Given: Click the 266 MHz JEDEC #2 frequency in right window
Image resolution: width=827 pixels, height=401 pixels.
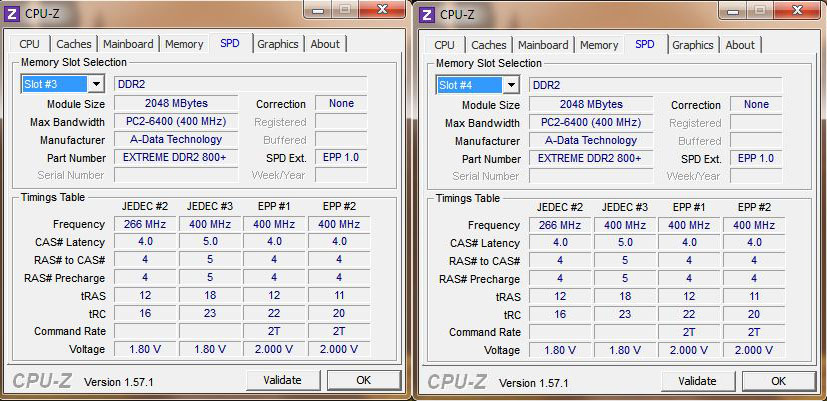Looking at the screenshot, I should [x=560, y=225].
